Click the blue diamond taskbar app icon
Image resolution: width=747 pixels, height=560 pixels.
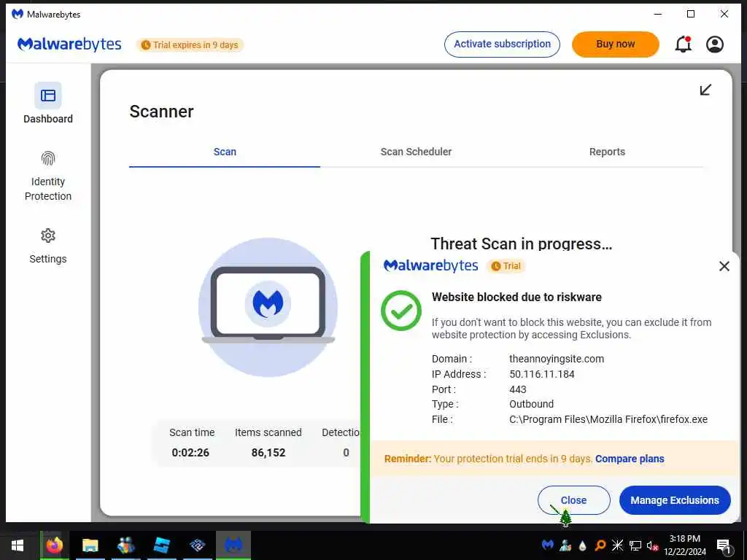pos(197,545)
